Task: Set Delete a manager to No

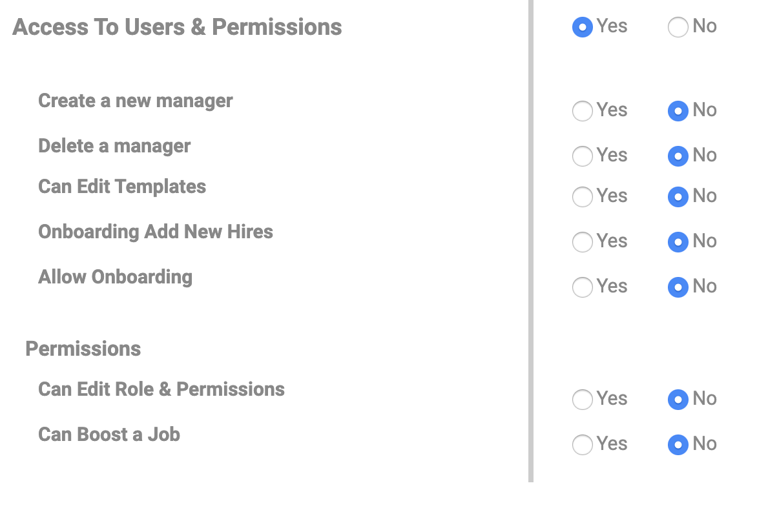Action: coord(678,156)
